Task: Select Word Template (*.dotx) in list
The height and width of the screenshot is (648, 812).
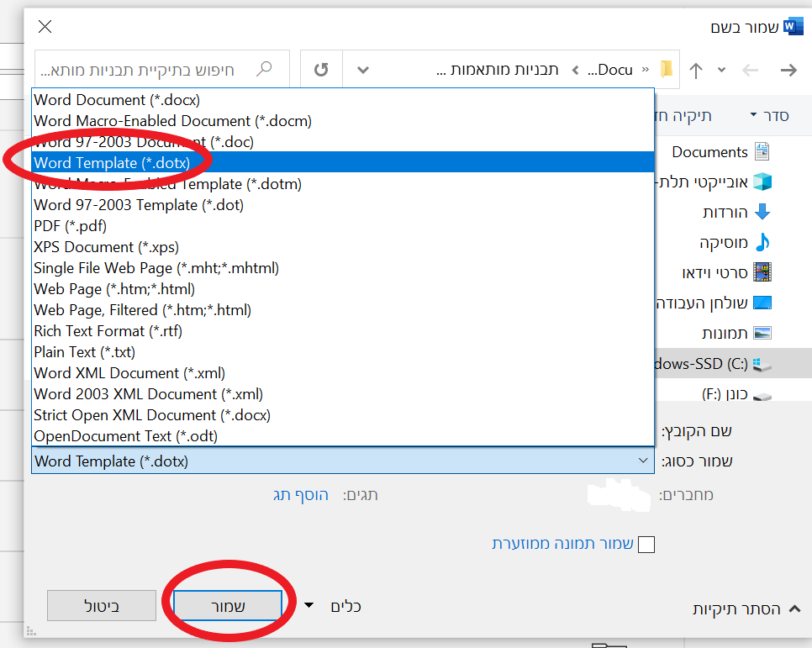Action: click(343, 163)
